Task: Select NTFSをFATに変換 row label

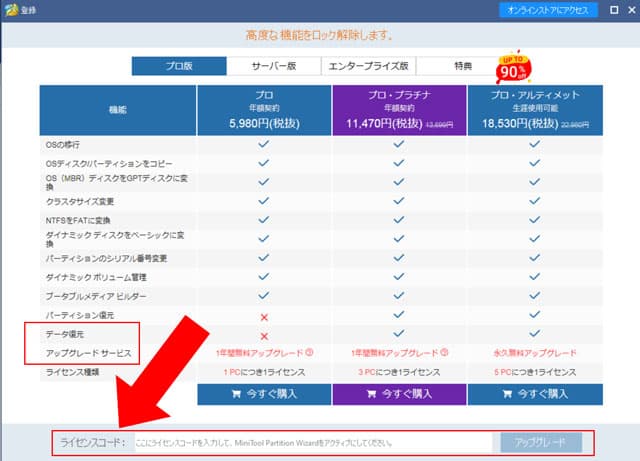Action: 78,220
